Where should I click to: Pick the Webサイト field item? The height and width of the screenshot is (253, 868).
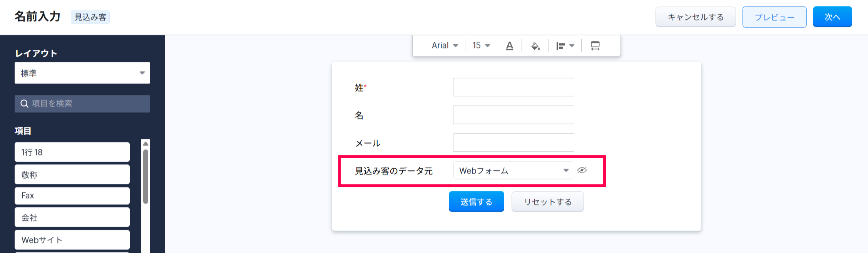click(x=72, y=240)
